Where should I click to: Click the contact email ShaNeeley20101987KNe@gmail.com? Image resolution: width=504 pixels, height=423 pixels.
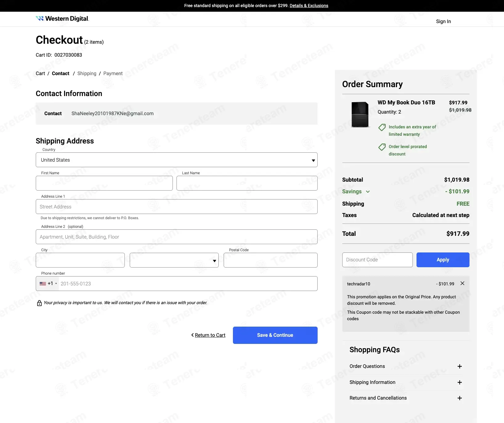[x=112, y=114]
